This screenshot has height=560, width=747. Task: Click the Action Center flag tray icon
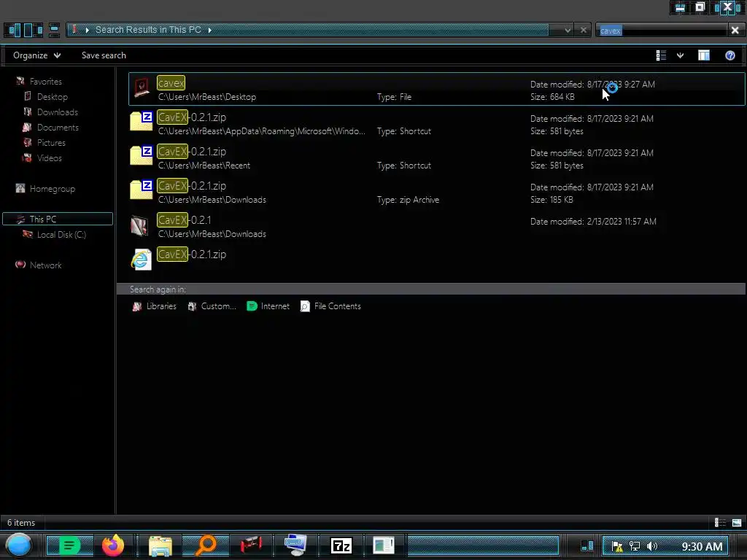(617, 546)
